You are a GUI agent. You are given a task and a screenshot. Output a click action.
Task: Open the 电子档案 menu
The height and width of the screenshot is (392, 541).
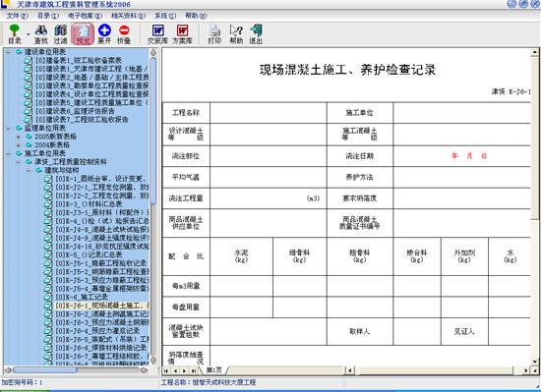point(85,16)
